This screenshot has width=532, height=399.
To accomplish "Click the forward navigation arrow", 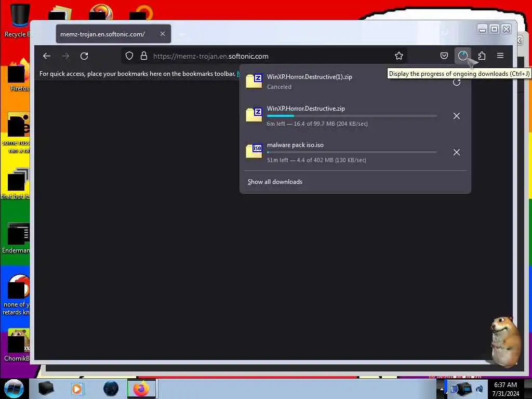I will [x=65, y=56].
